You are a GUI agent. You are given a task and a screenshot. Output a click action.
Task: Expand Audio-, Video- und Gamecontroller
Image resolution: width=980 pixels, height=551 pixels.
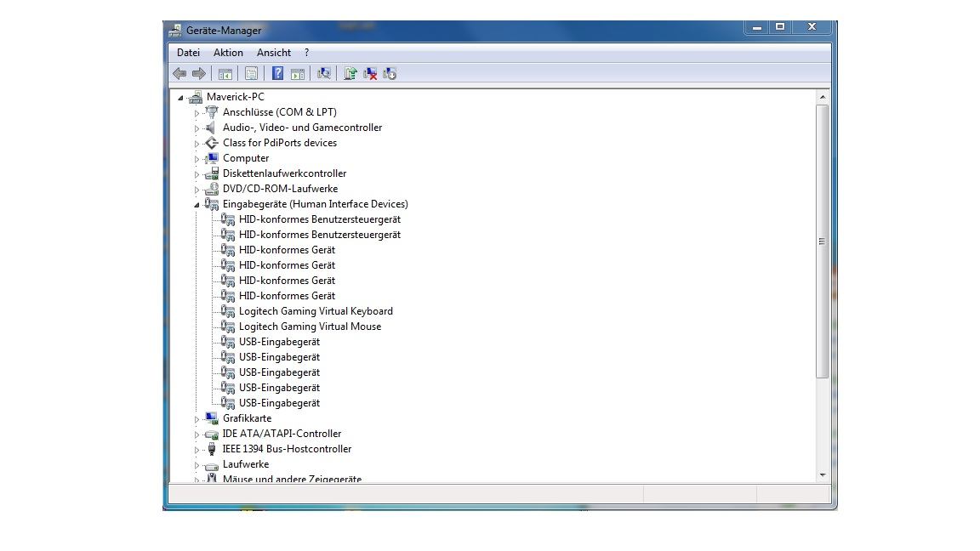[197, 128]
